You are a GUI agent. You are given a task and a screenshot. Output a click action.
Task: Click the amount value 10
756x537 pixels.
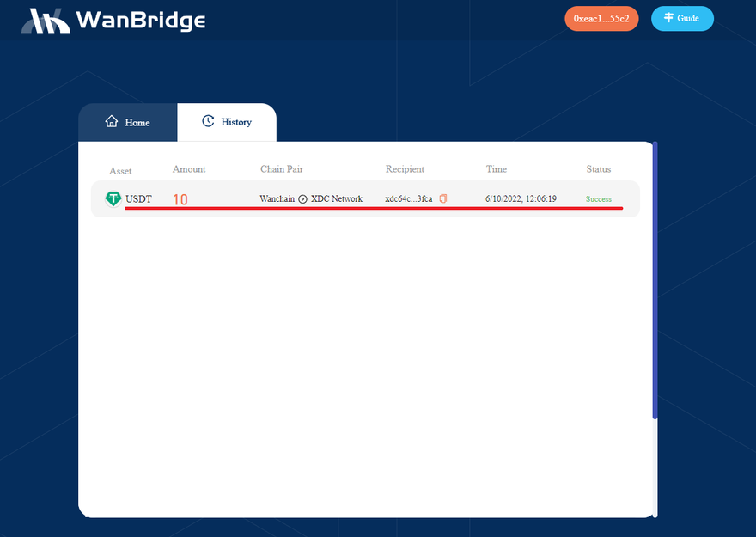180,199
